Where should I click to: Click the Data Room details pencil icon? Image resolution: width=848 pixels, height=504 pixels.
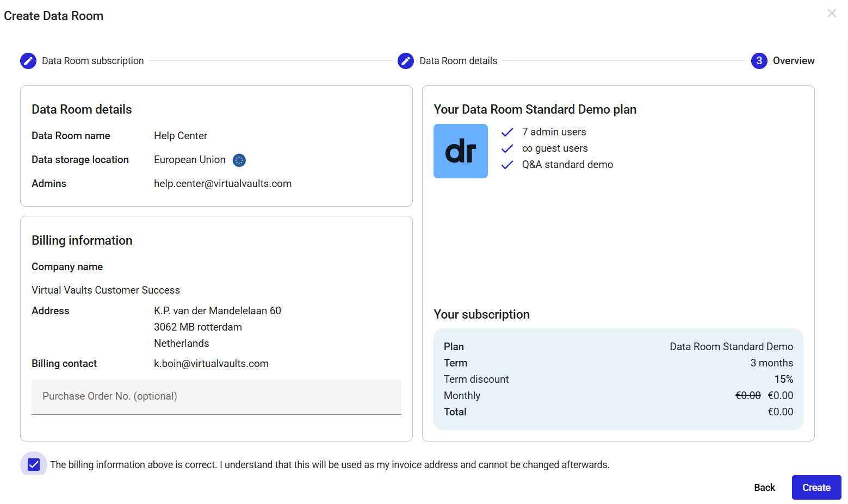pyautogui.click(x=406, y=61)
